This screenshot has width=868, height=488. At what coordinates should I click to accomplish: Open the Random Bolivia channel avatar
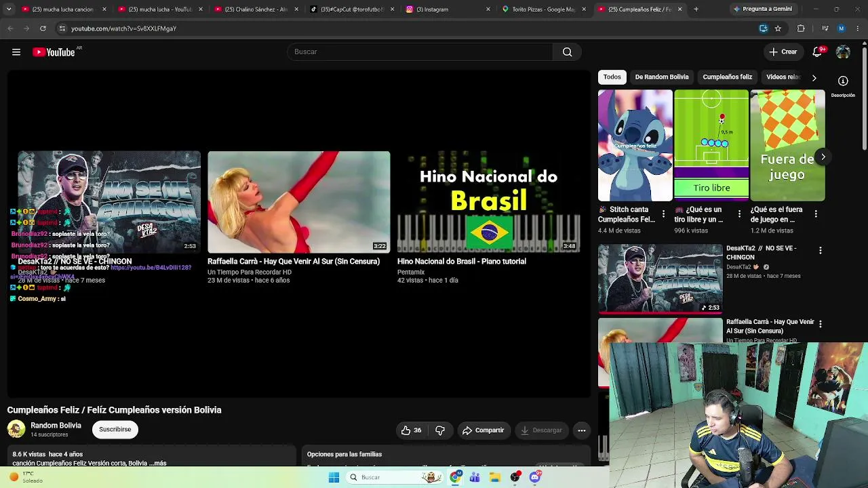point(16,429)
